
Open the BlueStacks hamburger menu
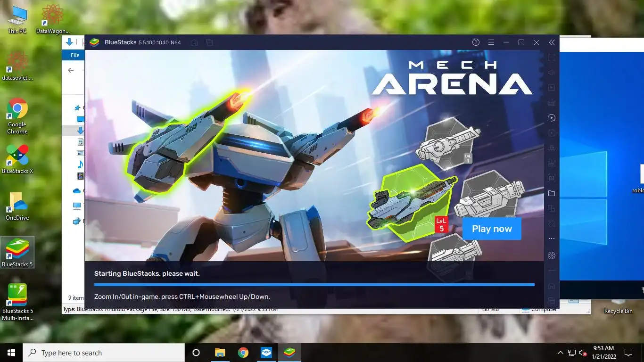pos(491,42)
